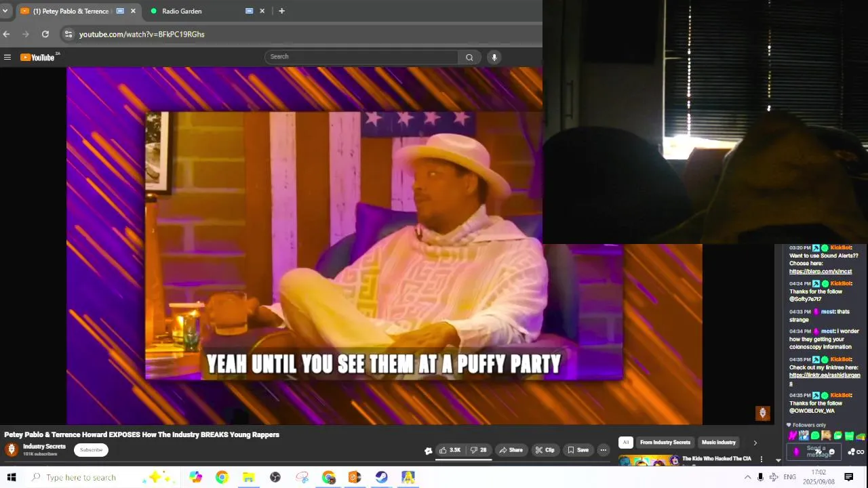Show more filter chips with the right chevron

coord(755,443)
